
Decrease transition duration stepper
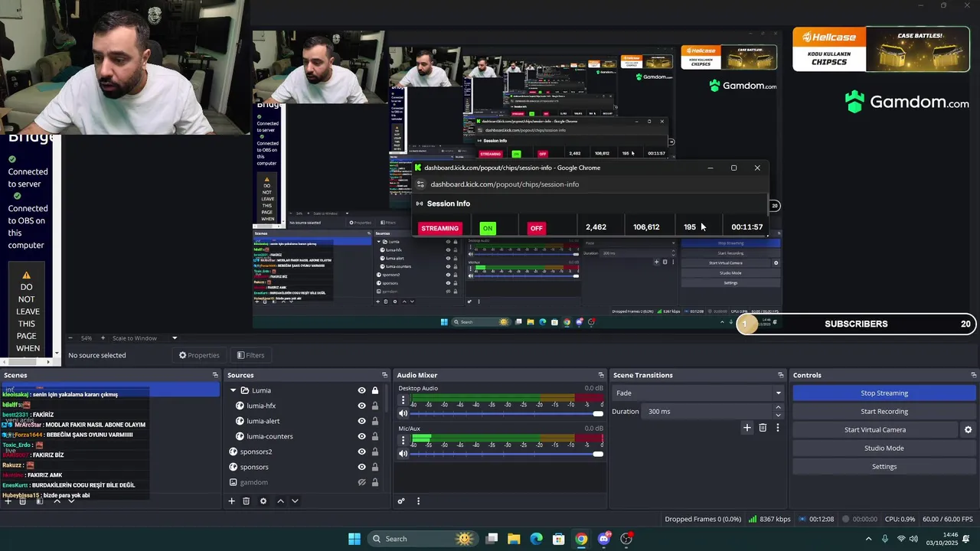pyautogui.click(x=779, y=415)
